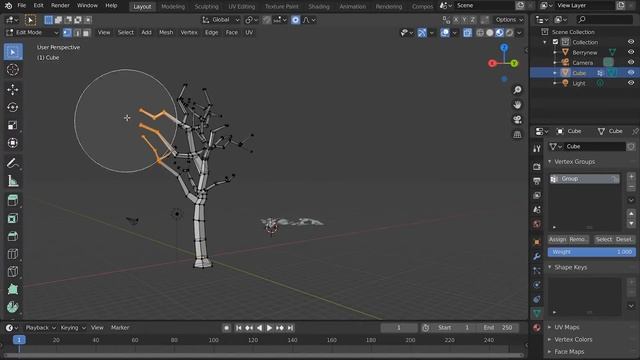This screenshot has height=360, width=640.
Task: Select the Rotate tool
Action: coord(13,107)
